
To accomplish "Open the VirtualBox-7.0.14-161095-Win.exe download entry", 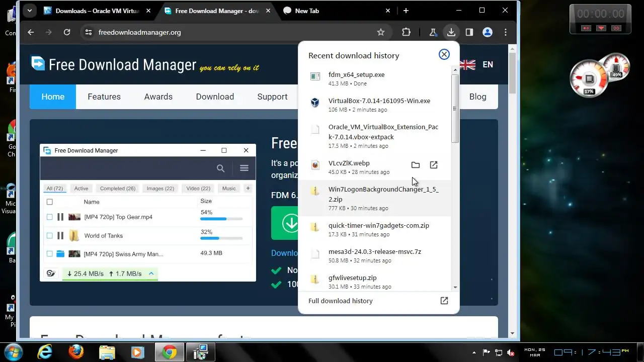I will [375, 105].
